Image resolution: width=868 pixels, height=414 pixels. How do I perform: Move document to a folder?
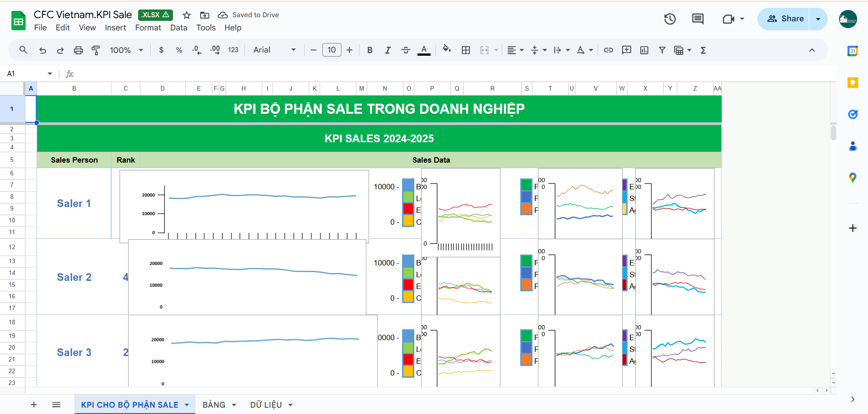[205, 15]
